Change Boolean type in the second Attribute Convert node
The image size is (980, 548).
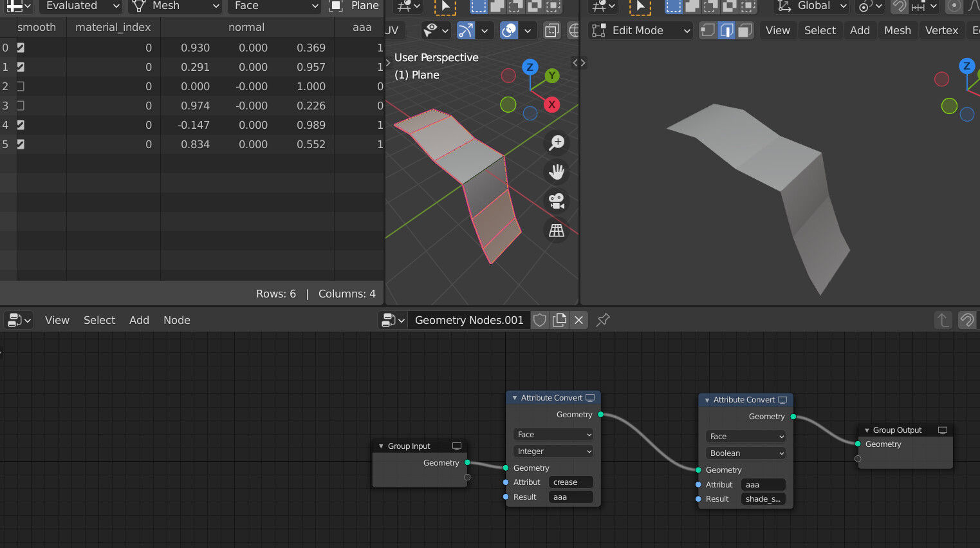745,453
